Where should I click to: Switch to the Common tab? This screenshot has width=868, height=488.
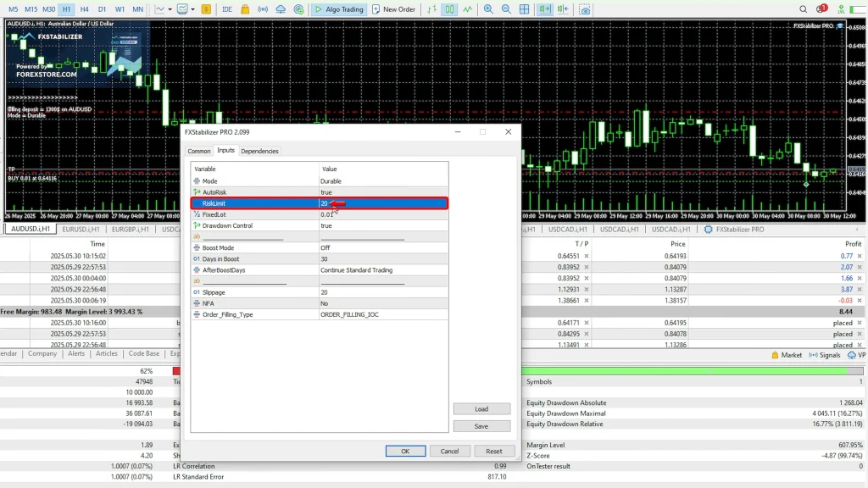(x=199, y=151)
